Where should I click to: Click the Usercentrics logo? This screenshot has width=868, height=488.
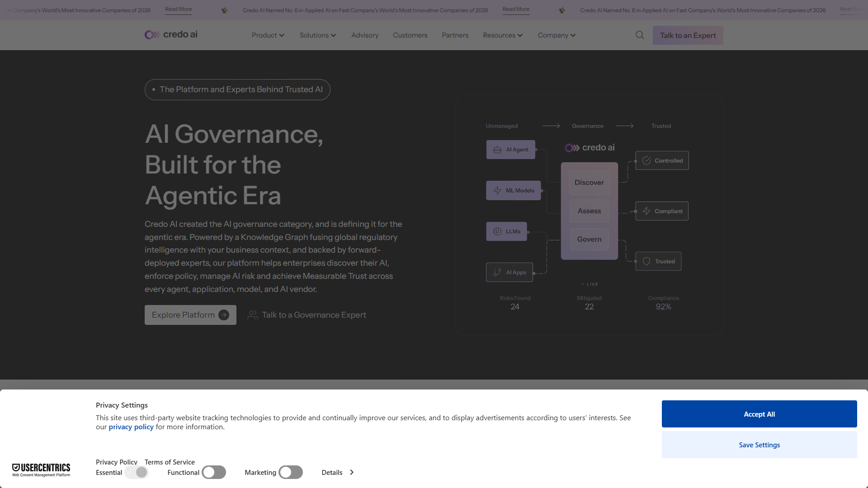41,470
